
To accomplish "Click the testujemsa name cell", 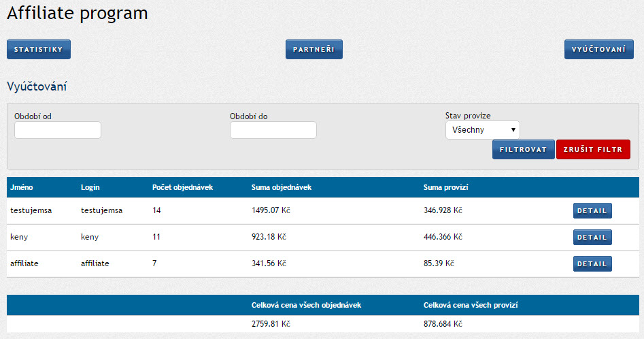I will coord(31,211).
